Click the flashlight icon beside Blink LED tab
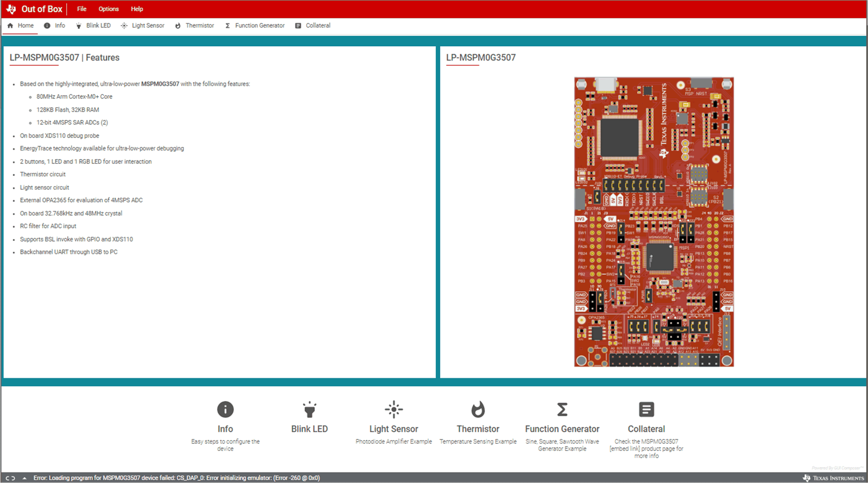The width and height of the screenshot is (868, 483). tap(79, 26)
